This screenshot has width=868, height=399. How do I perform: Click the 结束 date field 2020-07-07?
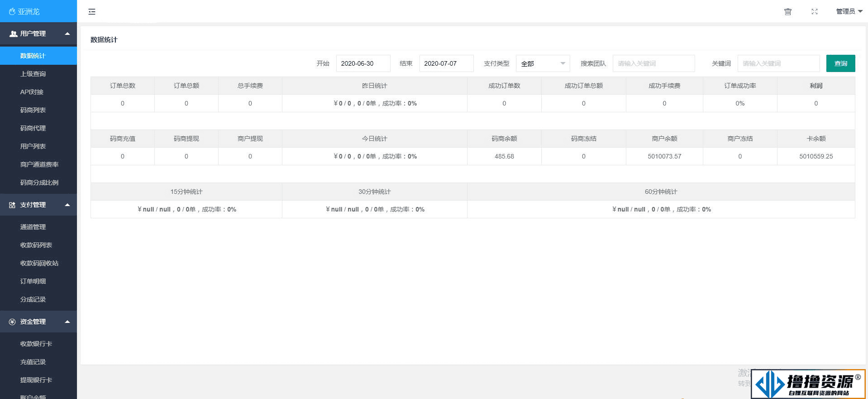click(446, 63)
